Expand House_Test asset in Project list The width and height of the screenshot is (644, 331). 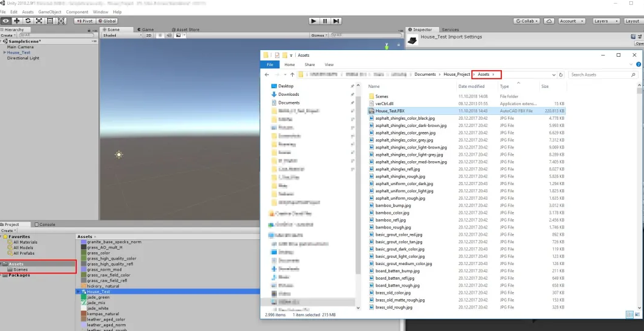coord(79,291)
